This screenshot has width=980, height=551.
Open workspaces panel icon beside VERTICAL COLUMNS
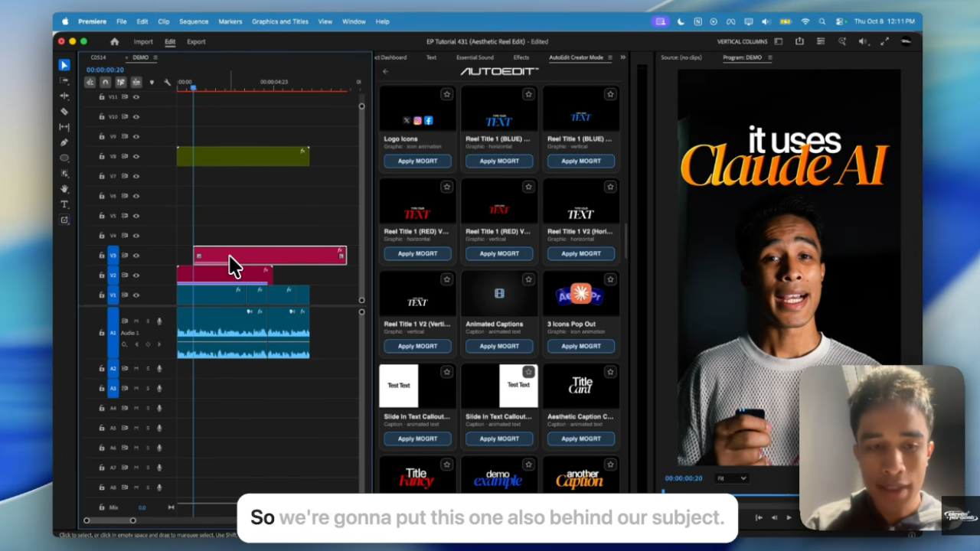click(x=779, y=41)
